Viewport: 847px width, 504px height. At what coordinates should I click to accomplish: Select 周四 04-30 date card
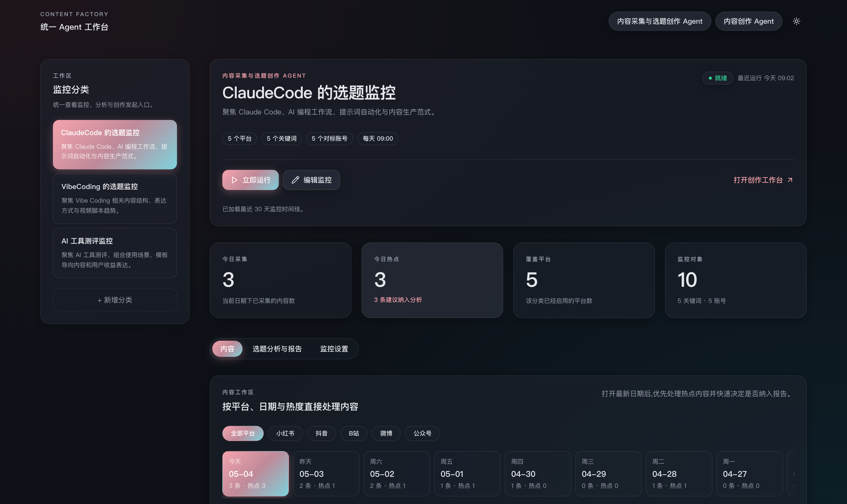538,474
